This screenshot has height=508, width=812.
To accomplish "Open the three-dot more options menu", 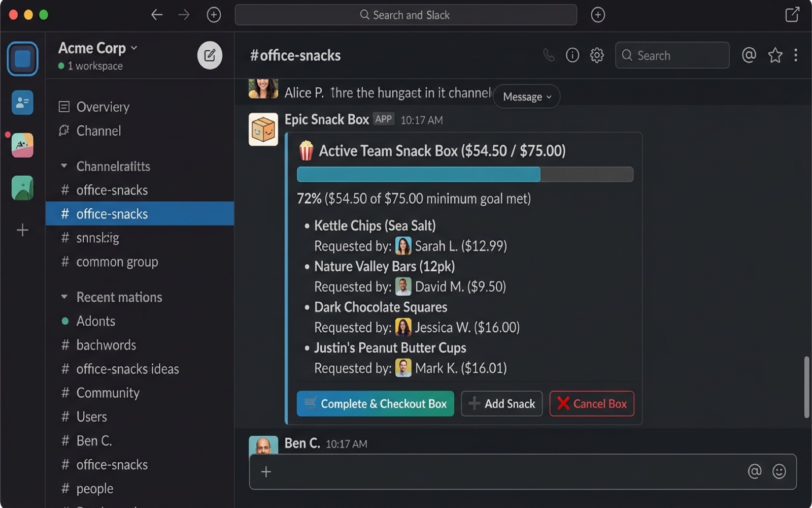I will 796,55.
